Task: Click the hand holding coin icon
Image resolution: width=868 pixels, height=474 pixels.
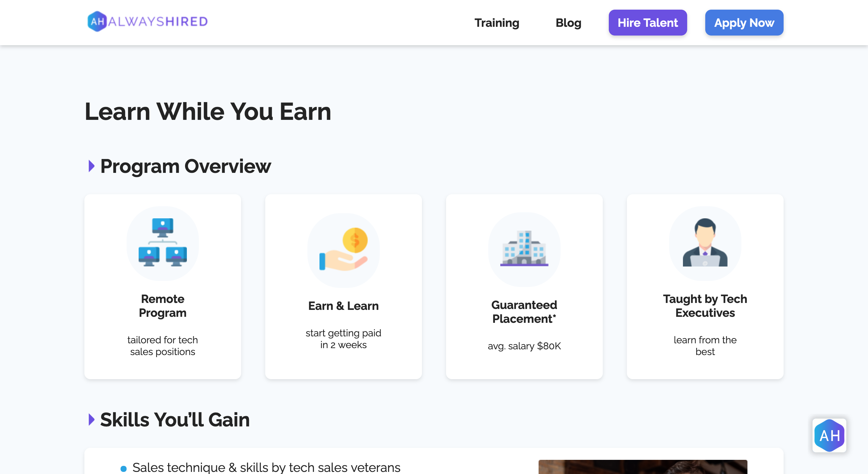Action: (x=343, y=249)
